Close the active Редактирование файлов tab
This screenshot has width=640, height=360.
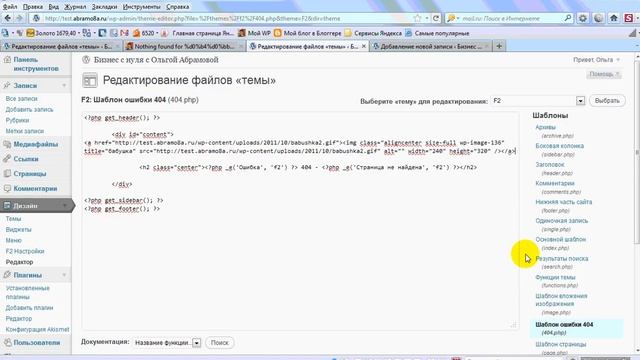coord(364,46)
